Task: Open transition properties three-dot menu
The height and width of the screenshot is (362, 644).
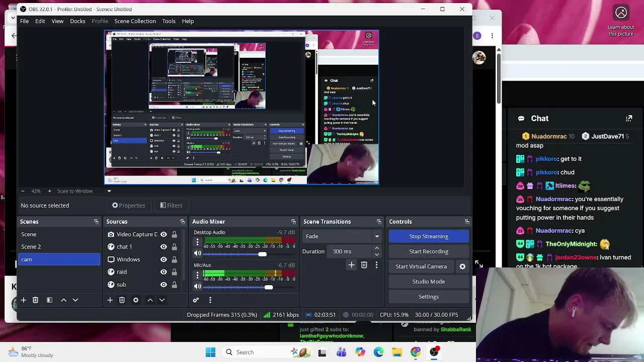Action: (376, 265)
